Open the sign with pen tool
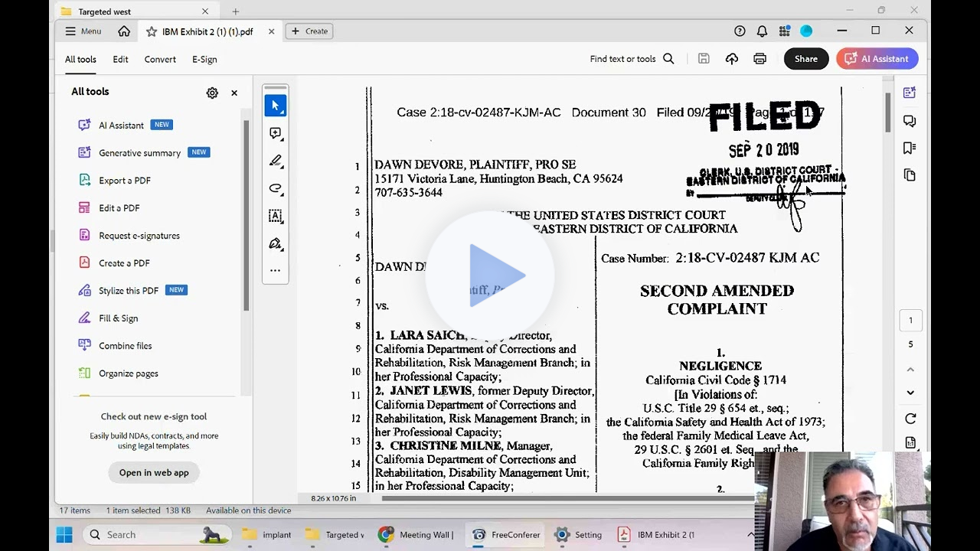This screenshot has height=551, width=980. (x=276, y=243)
